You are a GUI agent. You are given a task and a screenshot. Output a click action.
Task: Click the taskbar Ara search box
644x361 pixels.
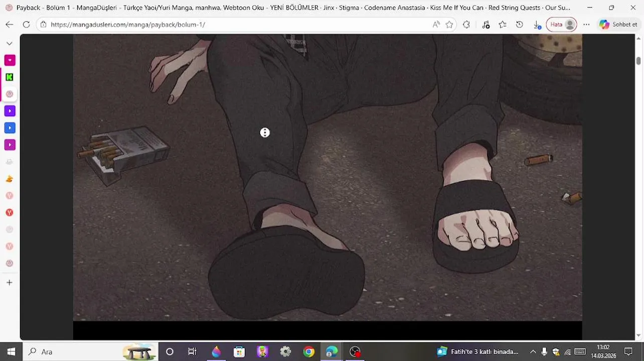pos(90,352)
